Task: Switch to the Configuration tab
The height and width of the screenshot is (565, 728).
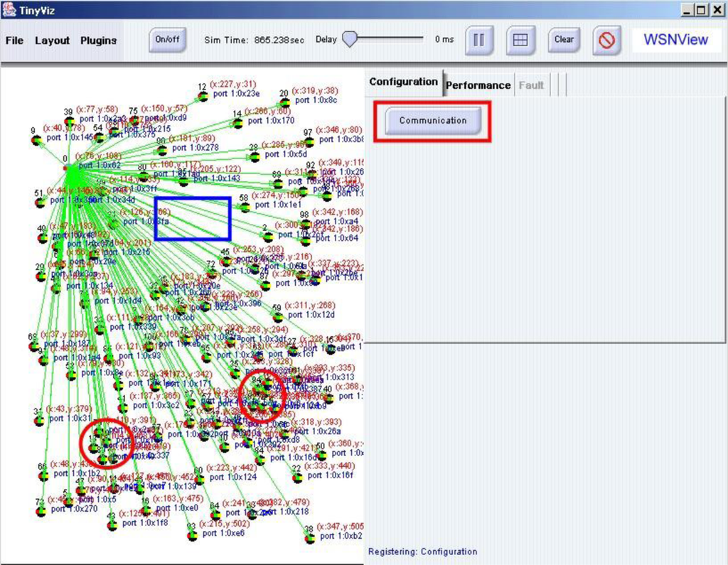Action: (x=403, y=82)
